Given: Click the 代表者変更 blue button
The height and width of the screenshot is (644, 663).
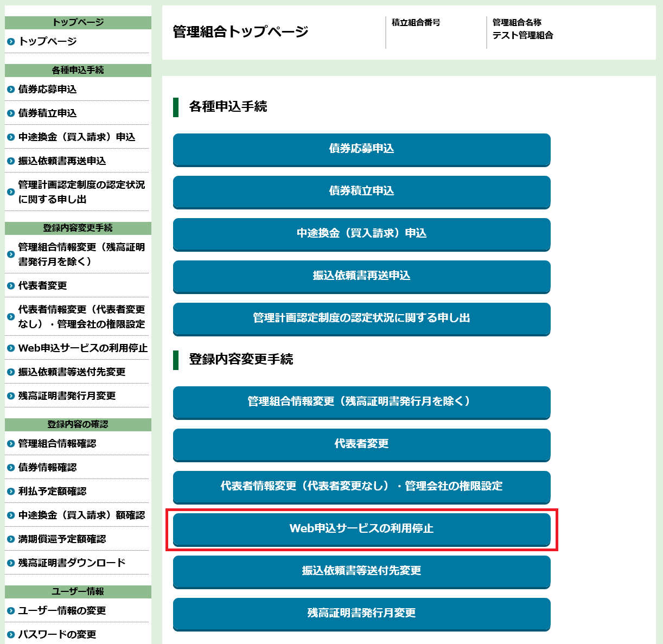Looking at the screenshot, I should (362, 445).
